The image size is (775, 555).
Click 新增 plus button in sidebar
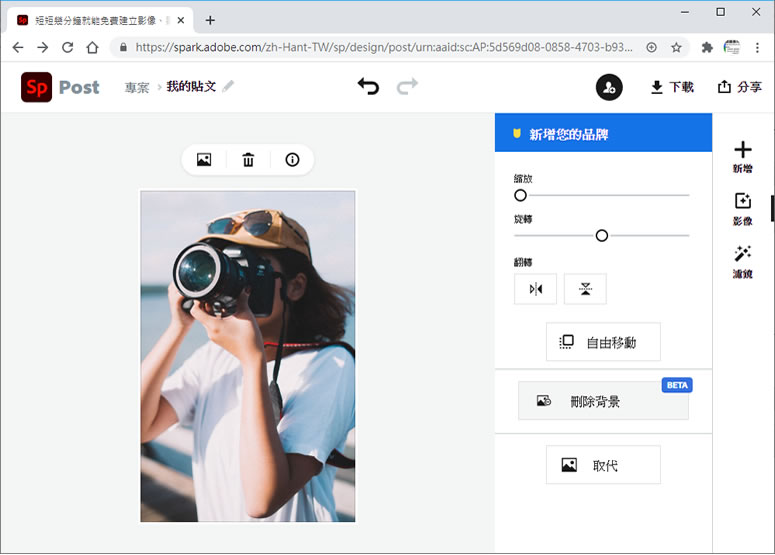point(742,156)
